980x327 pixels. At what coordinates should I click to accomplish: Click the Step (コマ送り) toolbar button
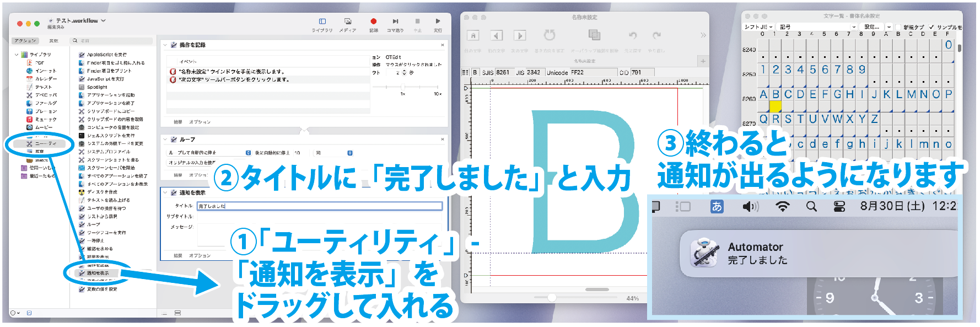tap(395, 22)
